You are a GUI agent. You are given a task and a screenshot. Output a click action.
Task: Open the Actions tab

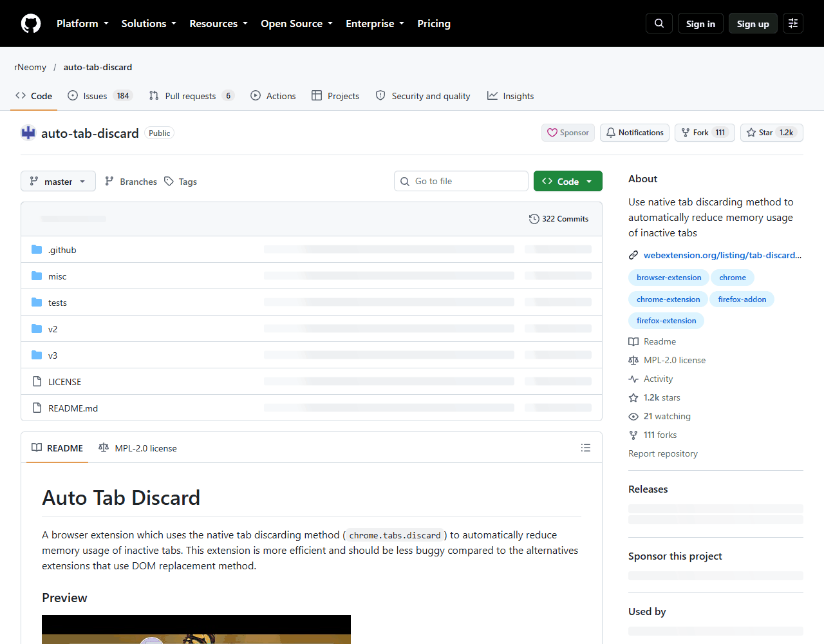[273, 96]
